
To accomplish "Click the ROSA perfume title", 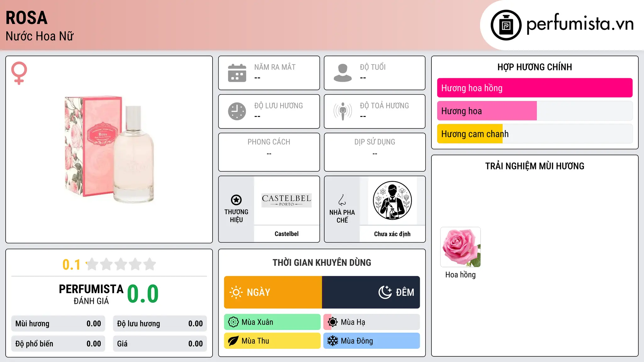I will [27, 18].
